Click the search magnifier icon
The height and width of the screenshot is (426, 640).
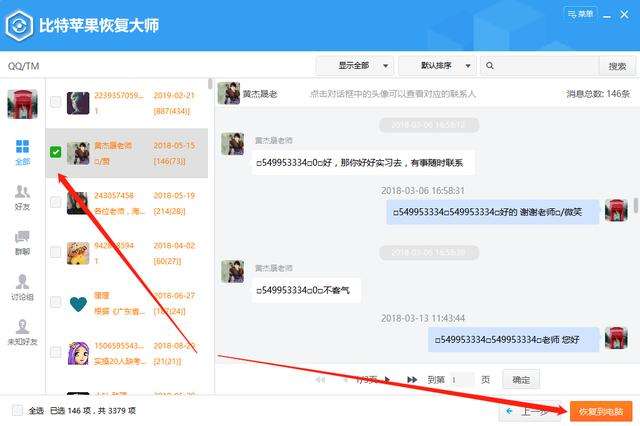[x=490, y=66]
